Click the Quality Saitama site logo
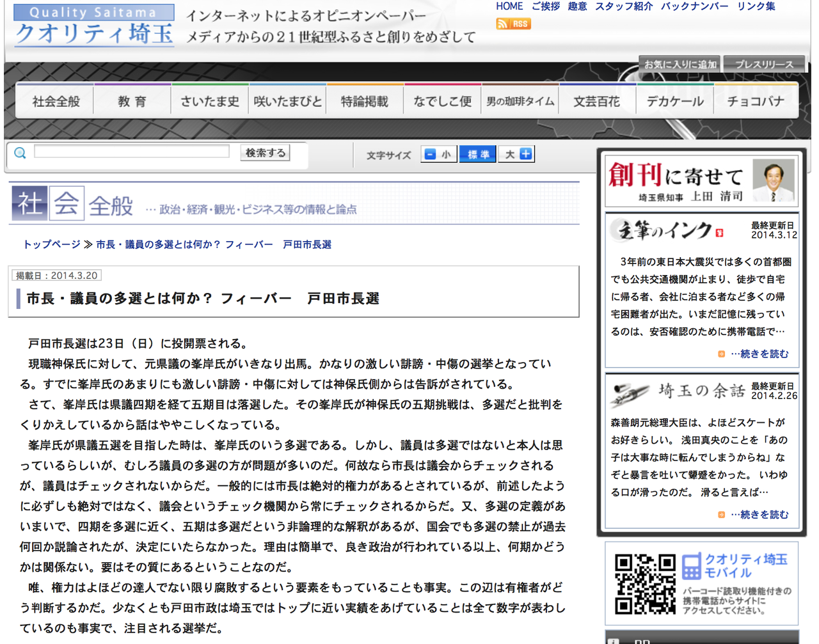Screen dimensions: 819x644 (93, 26)
